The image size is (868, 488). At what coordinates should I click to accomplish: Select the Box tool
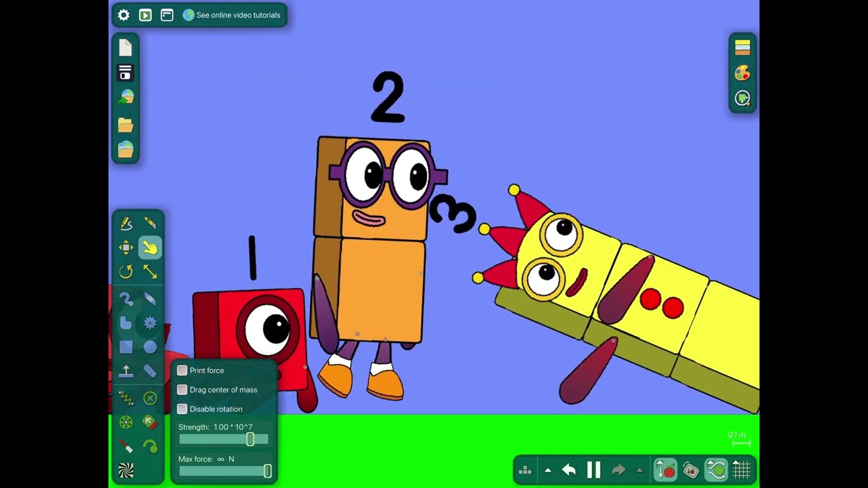coord(126,347)
